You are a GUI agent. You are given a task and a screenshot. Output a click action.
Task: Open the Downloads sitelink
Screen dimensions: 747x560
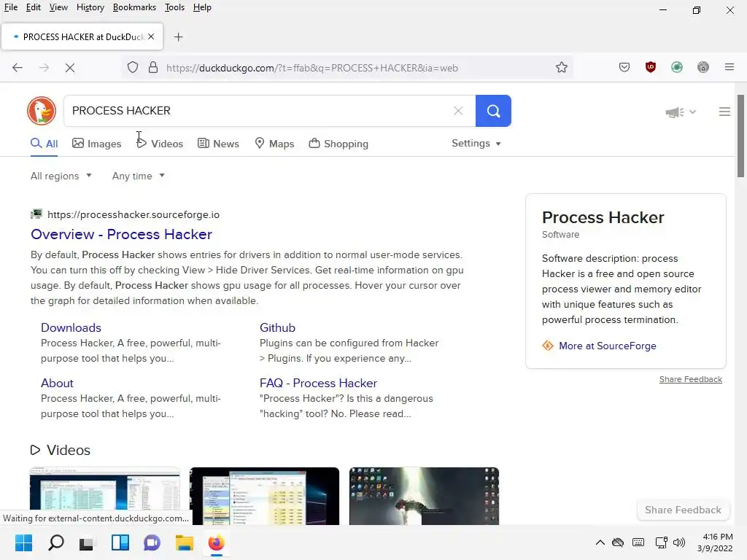coord(71,327)
